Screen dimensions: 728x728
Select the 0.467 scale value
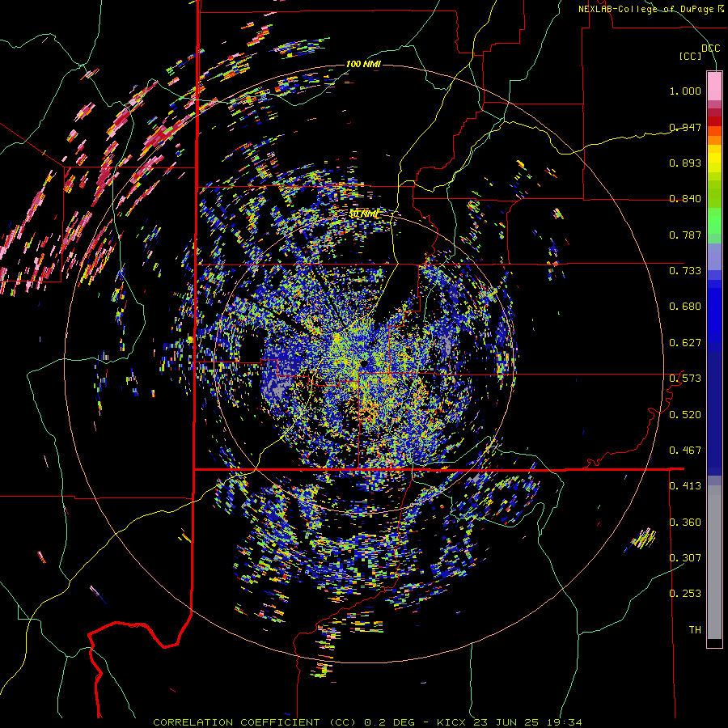coord(685,451)
